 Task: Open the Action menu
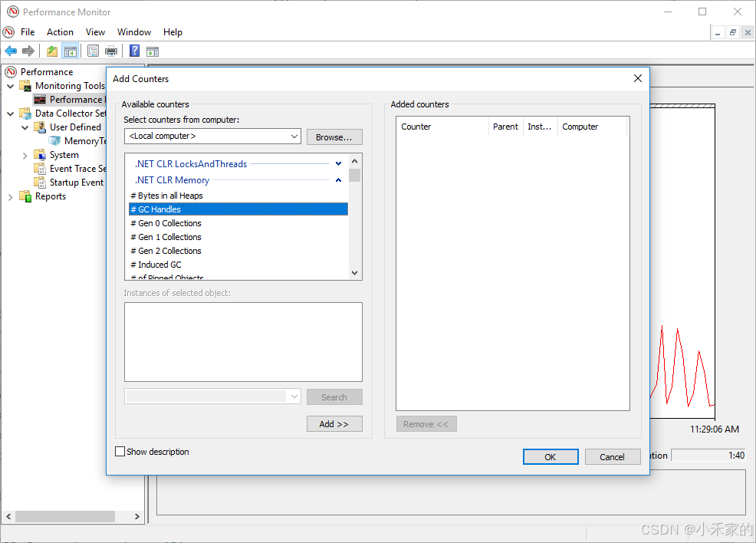coord(61,32)
